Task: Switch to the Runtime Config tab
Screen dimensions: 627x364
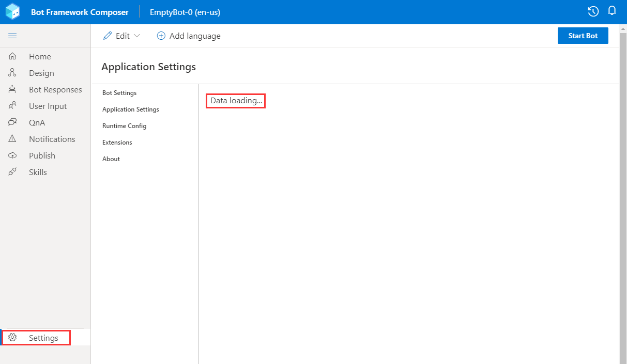Action: [x=125, y=125]
